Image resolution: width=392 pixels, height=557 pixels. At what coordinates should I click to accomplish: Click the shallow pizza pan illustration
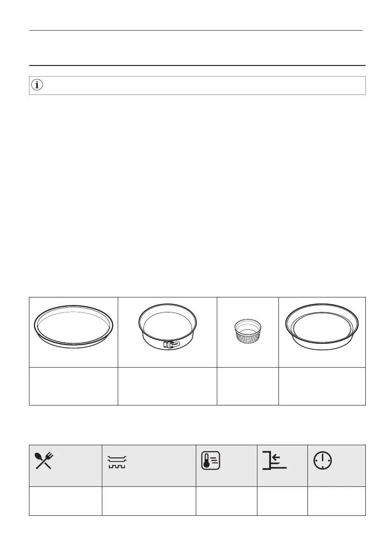point(74,327)
